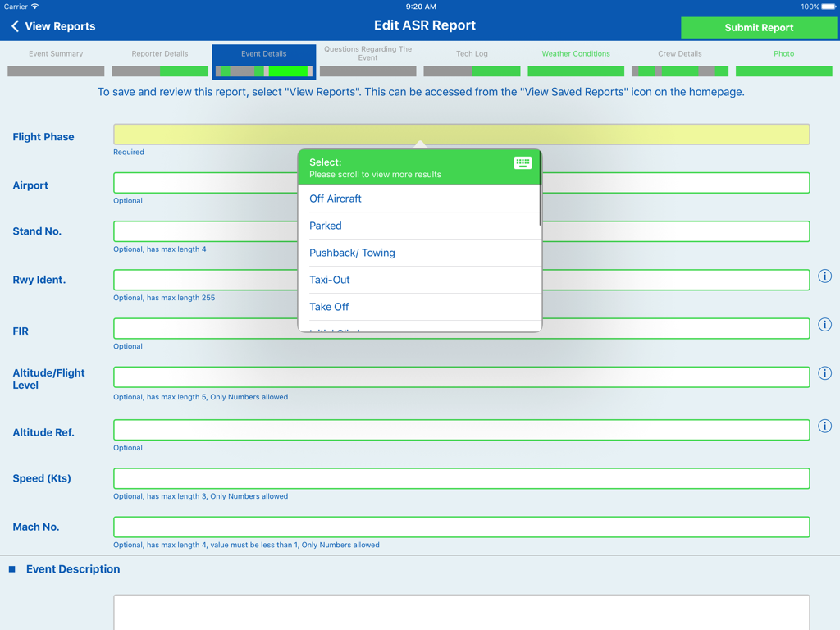This screenshot has width=840, height=630.
Task: Focus the Rwy Ident. field
Action: tap(461, 280)
